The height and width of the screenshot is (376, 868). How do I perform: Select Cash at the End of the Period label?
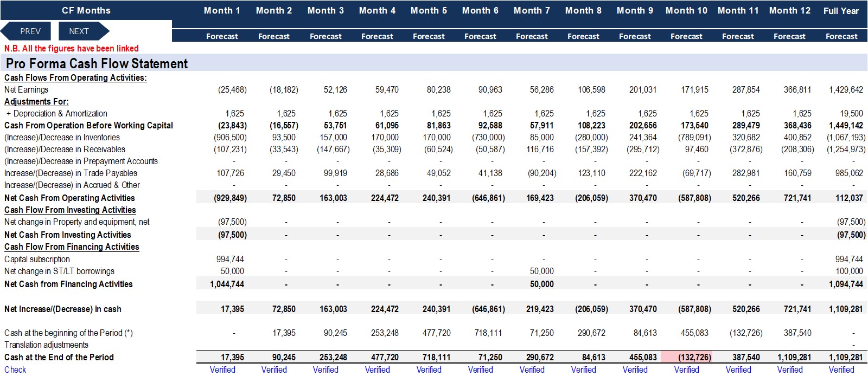point(59,357)
